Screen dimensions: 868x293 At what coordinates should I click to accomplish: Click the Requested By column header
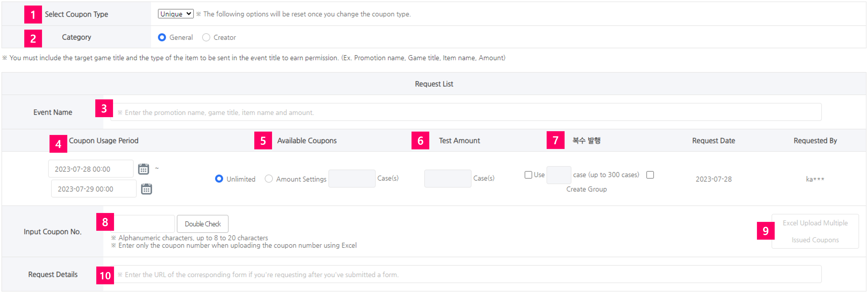point(815,140)
